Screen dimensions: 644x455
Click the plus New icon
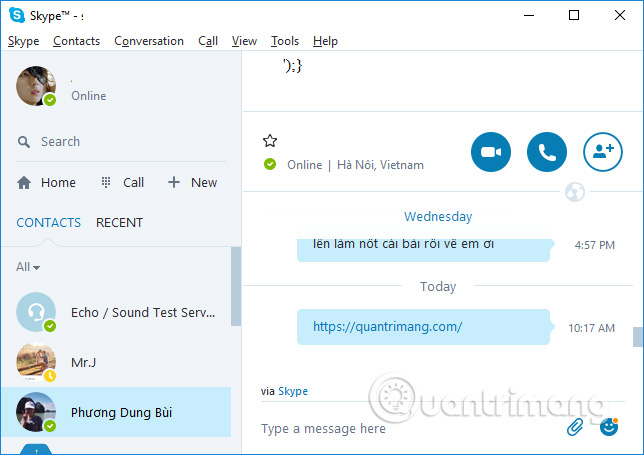pyautogui.click(x=174, y=182)
